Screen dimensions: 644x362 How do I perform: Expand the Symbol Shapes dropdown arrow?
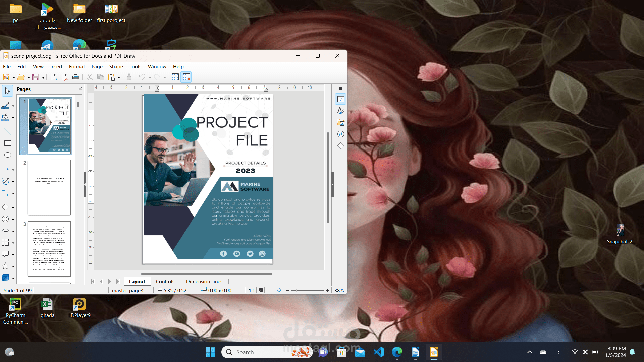click(13, 220)
